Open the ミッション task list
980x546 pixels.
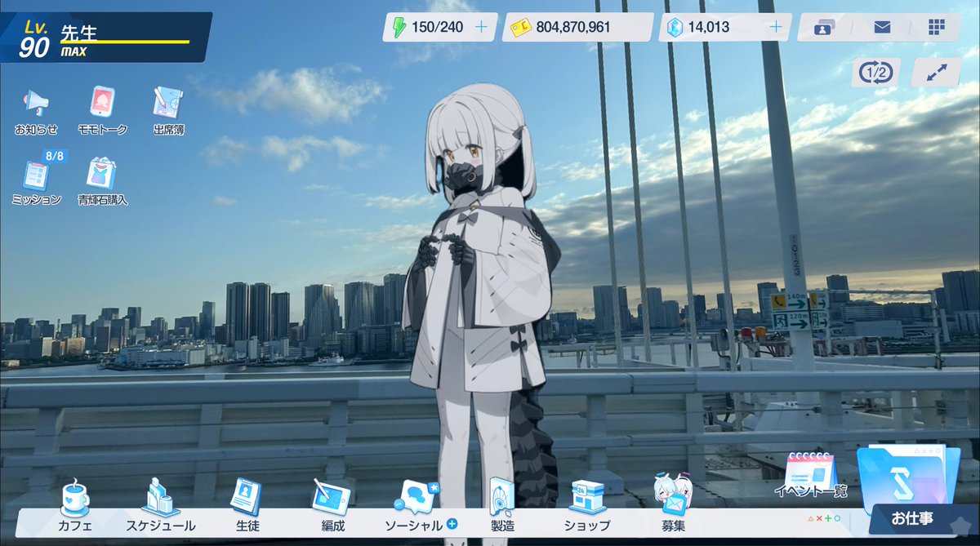pos(37,180)
